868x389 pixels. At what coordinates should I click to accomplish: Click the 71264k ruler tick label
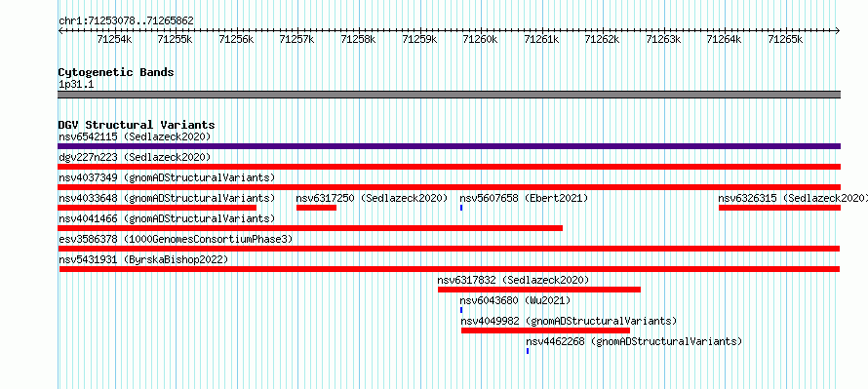click(725, 39)
